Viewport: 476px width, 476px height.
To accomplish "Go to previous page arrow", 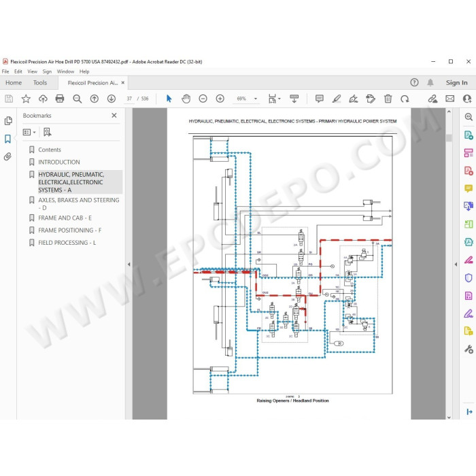I will (x=95, y=99).
